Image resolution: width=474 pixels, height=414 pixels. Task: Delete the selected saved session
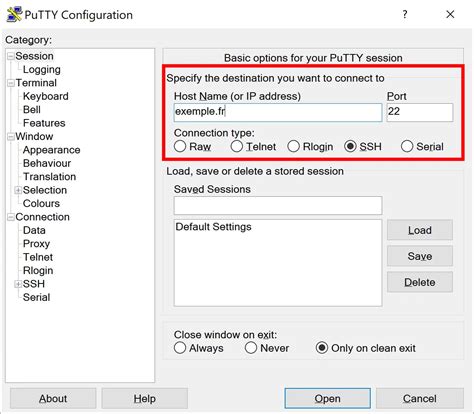(x=420, y=282)
